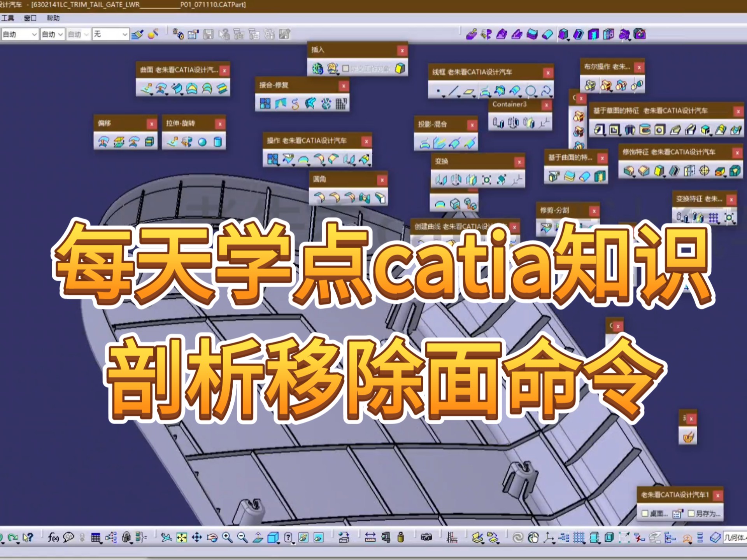
Task: Click the Line tool in 线框 toolbar
Action: click(453, 91)
